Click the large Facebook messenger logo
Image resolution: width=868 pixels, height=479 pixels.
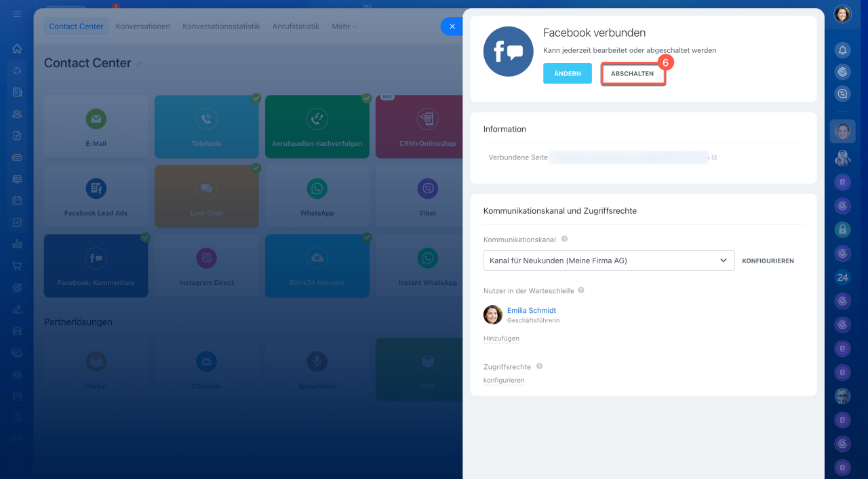509,52
